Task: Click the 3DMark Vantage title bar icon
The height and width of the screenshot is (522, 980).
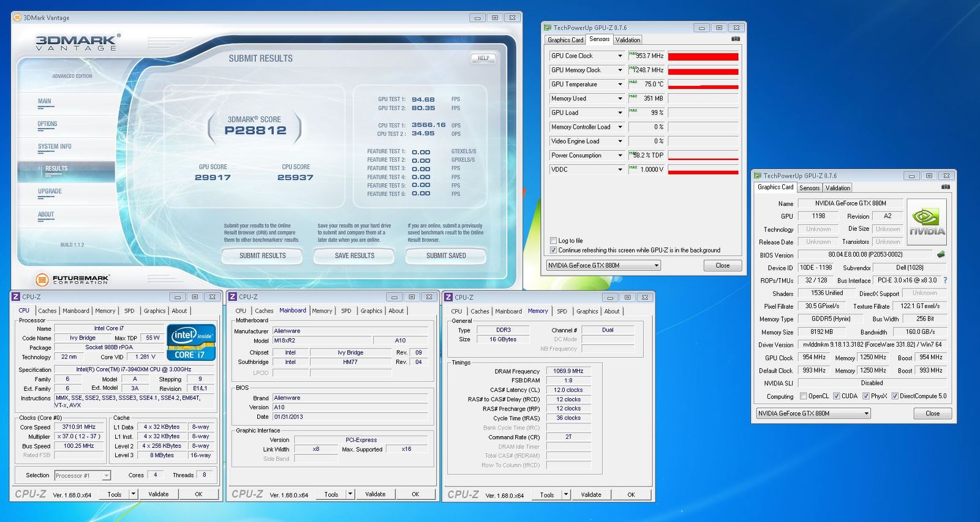Action: coord(17,18)
